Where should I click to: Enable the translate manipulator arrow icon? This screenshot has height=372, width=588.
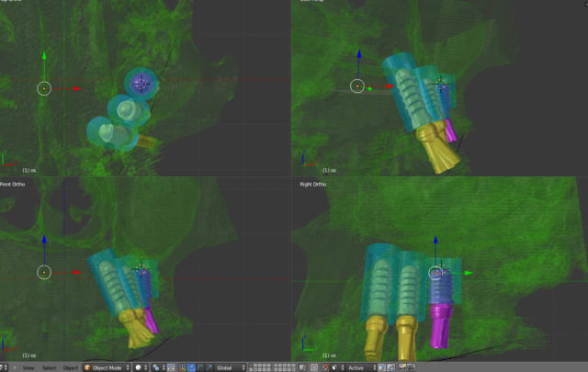click(x=191, y=367)
